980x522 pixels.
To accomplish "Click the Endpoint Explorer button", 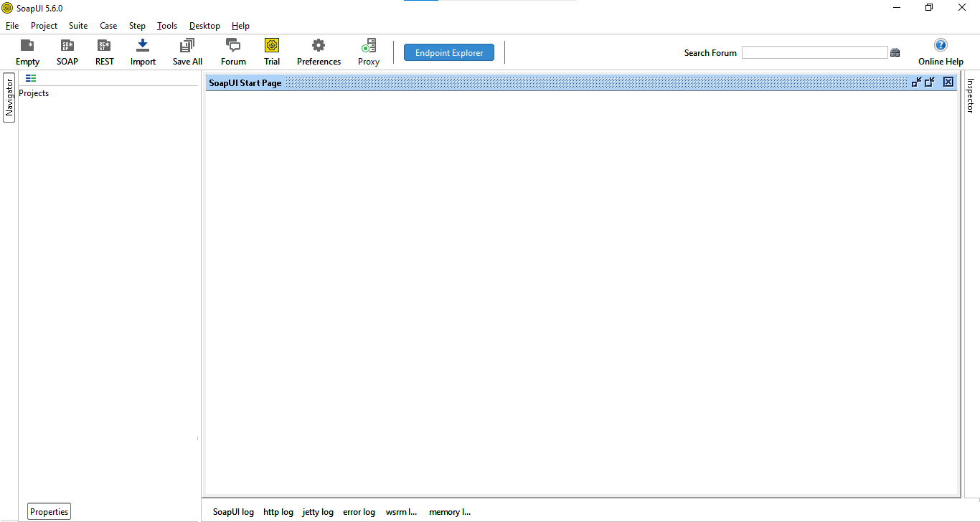I will (449, 52).
